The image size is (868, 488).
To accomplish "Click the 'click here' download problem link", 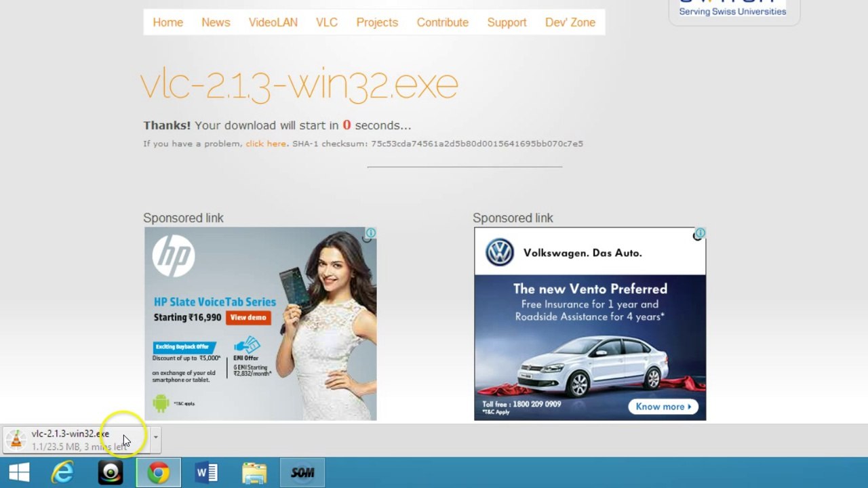I will coord(266,144).
